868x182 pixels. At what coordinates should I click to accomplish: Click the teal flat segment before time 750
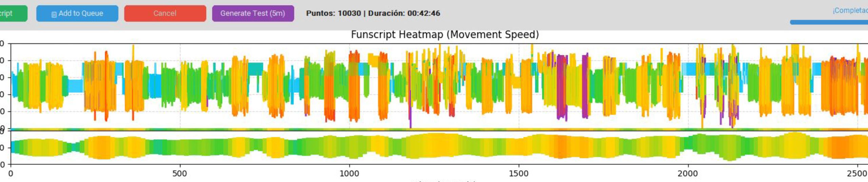pyautogui.click(x=255, y=69)
